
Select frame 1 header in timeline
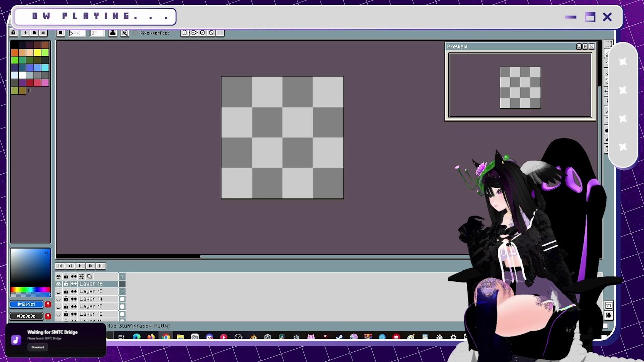pos(122,276)
